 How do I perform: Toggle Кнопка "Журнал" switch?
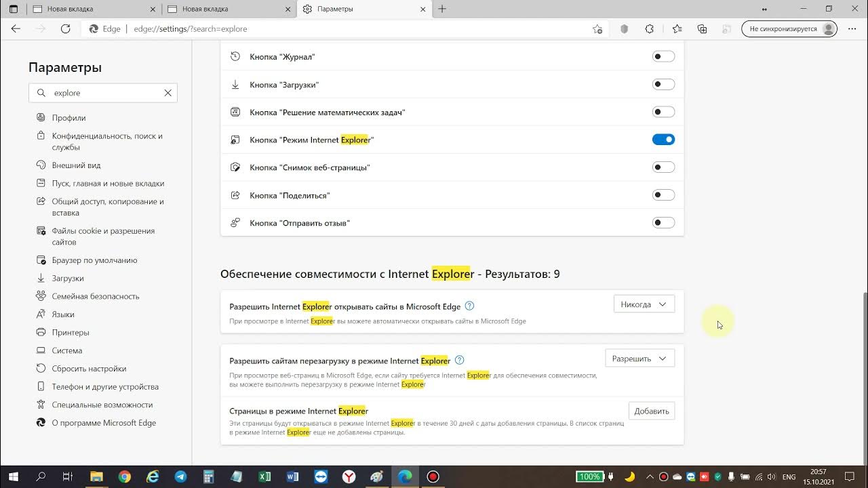click(x=663, y=56)
